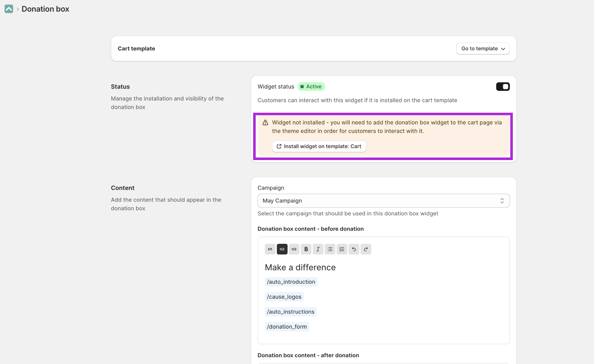594x364 pixels.
Task: Insert a bulleted list
Action: point(330,249)
